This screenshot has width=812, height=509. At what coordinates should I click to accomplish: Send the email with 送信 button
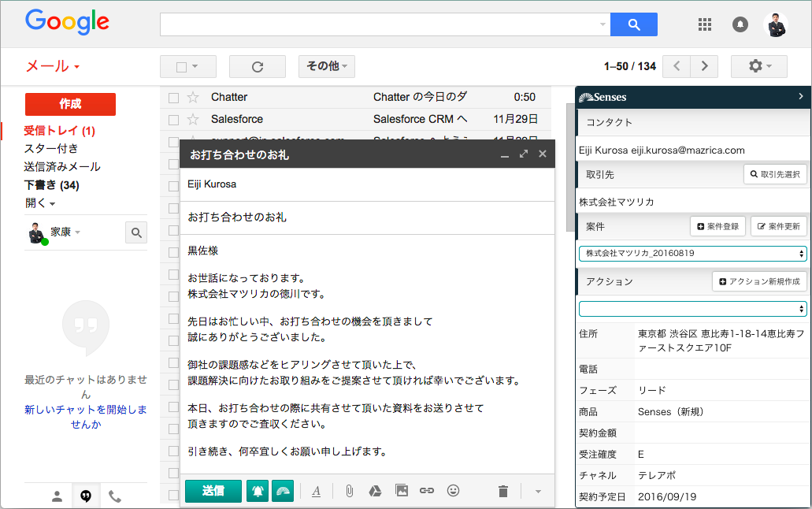coord(213,491)
